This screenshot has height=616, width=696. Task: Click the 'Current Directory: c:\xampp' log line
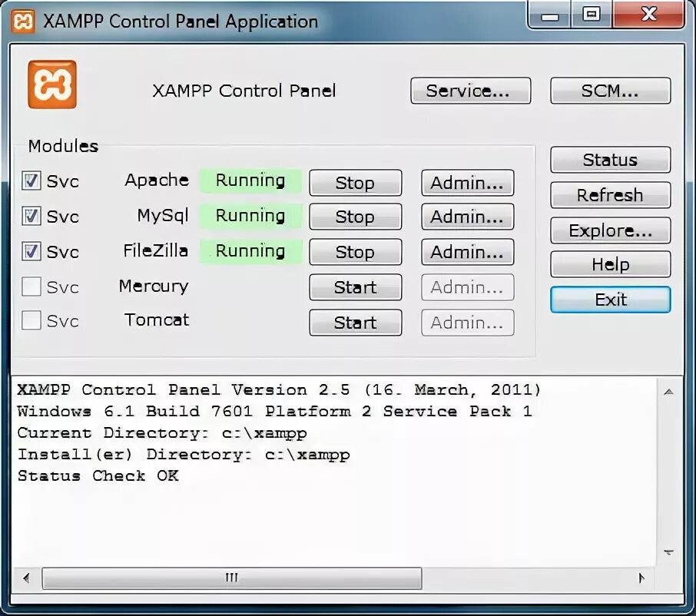[162, 433]
